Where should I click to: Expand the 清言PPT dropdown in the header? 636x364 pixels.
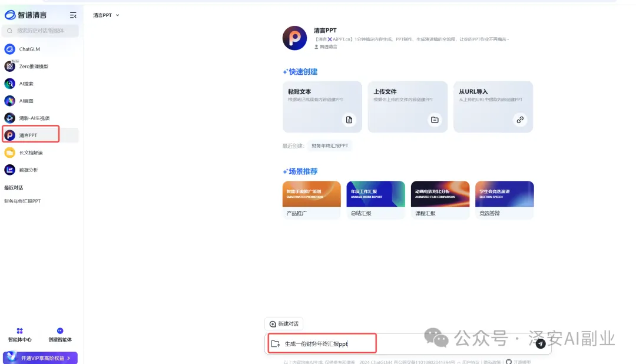[x=106, y=15]
